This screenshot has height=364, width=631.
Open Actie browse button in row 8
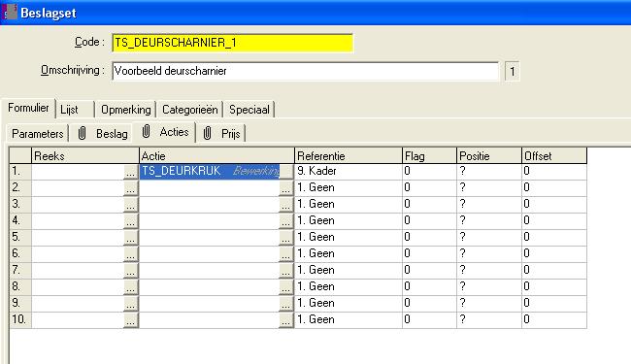tap(286, 287)
